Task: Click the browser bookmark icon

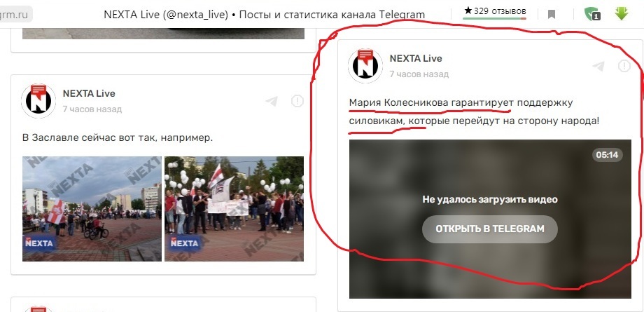Action: [552, 15]
